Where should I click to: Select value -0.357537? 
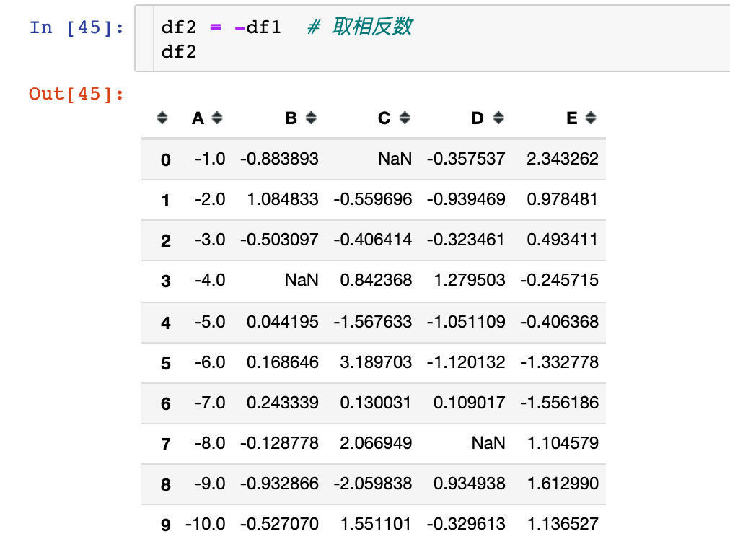[466, 159]
